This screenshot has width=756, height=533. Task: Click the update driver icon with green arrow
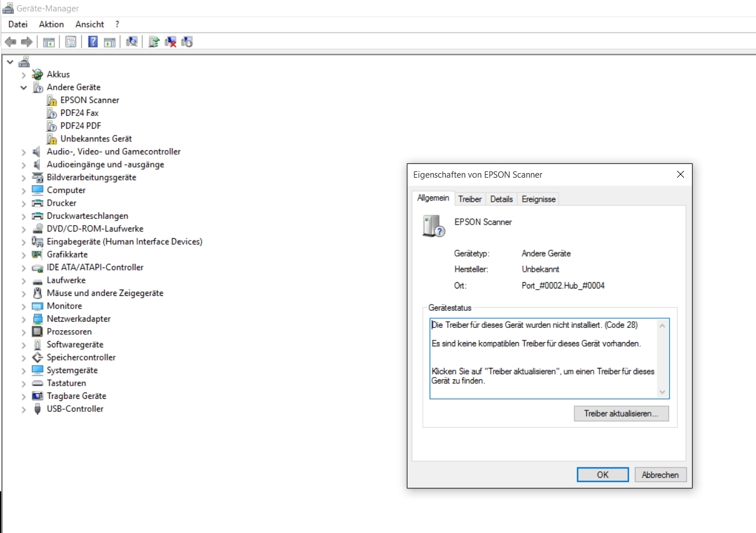click(154, 42)
